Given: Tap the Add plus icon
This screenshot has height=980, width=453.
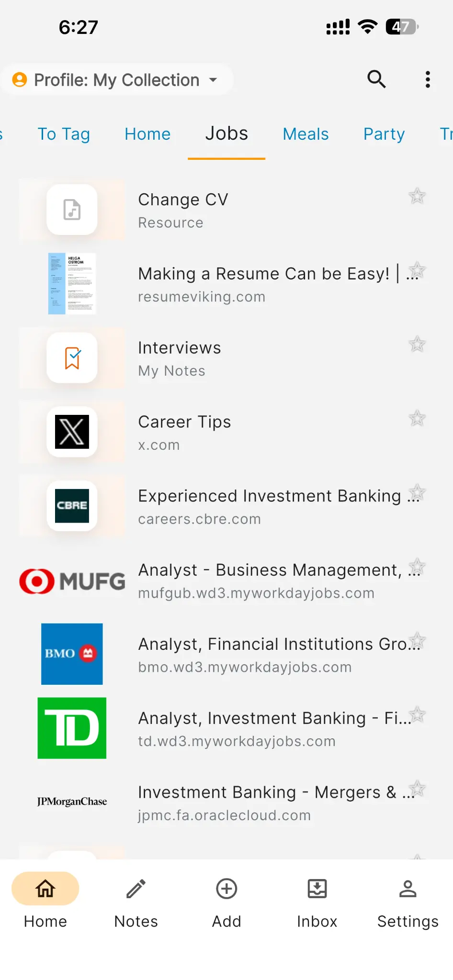Looking at the screenshot, I should point(226,889).
